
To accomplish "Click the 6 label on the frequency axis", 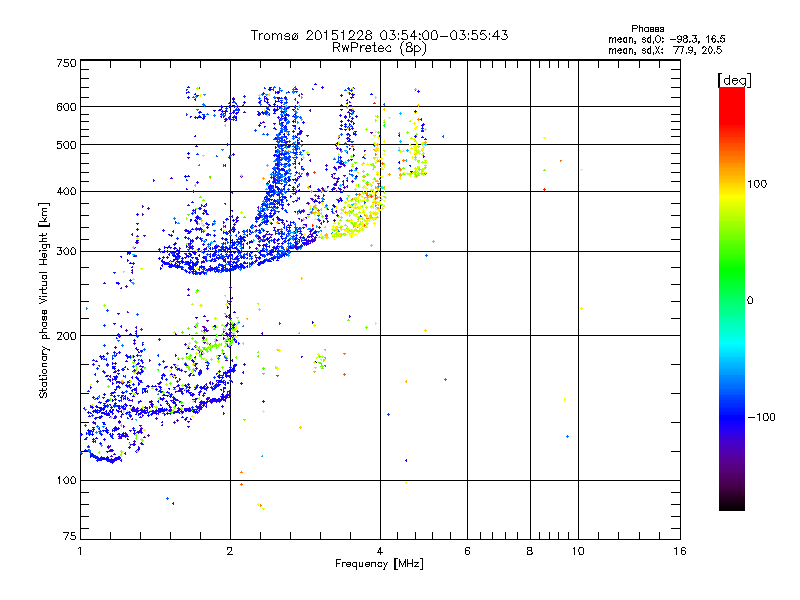I will coord(467,552).
